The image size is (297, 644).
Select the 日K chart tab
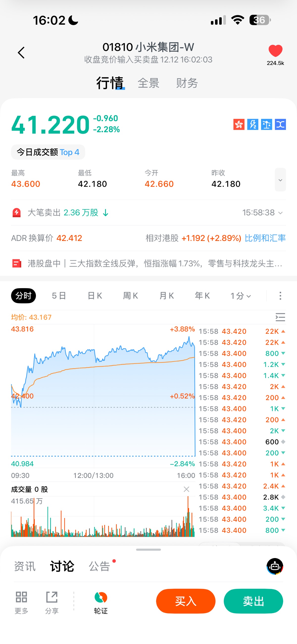tap(95, 296)
